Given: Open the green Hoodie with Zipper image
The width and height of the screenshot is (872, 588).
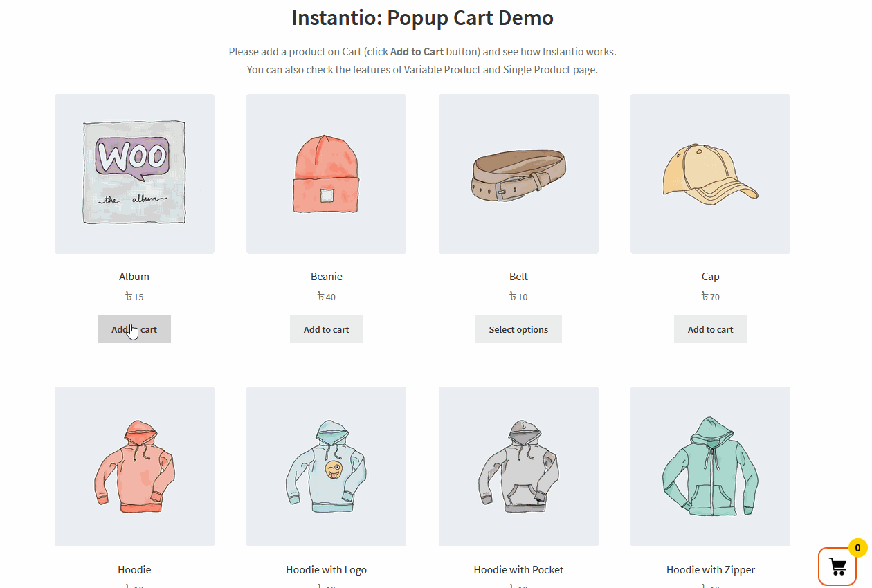Looking at the screenshot, I should tap(710, 466).
